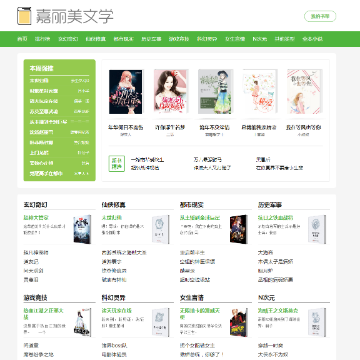The height and width of the screenshot is (360, 360).
Task: Open book cover in 女生言情 section
Action: click(x=238, y=322)
